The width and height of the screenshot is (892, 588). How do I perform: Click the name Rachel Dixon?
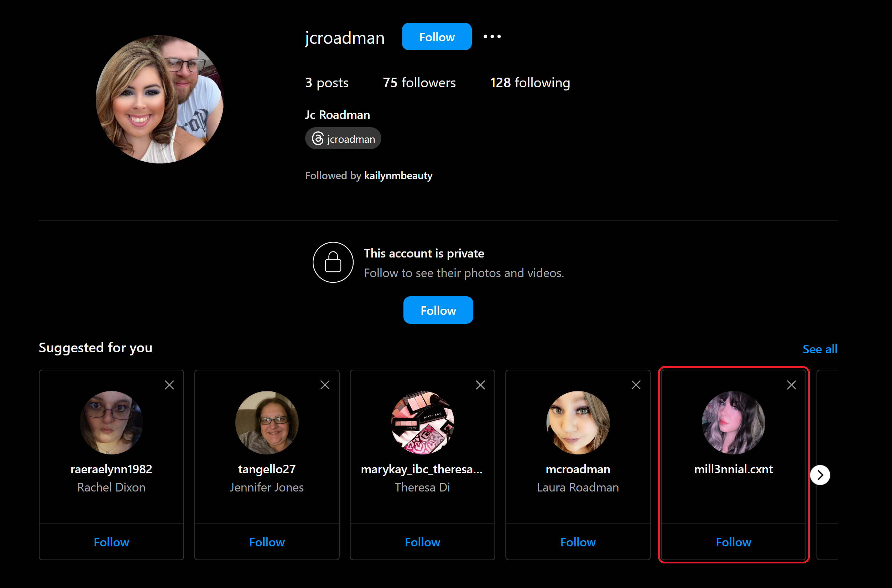[x=111, y=487]
